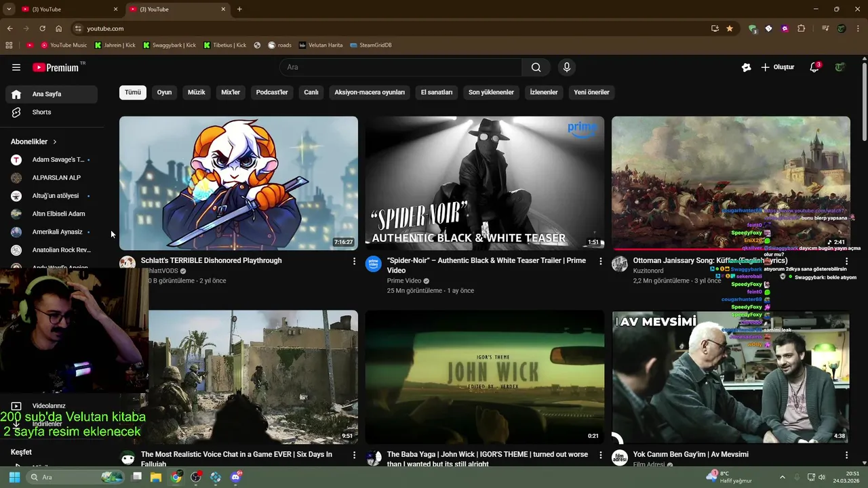
Task: Open Adam Savage's subscription channel
Action: pyautogui.click(x=52, y=160)
